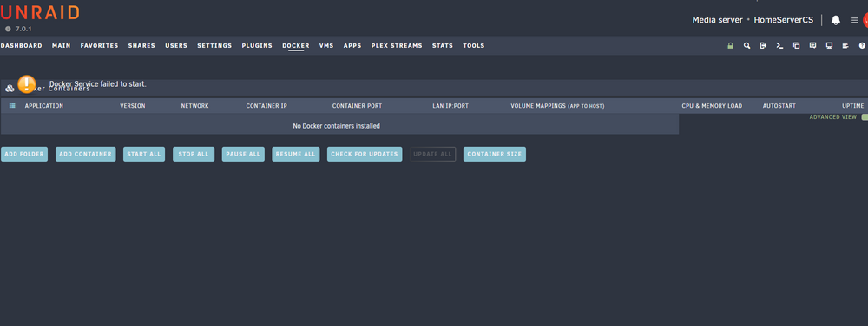
Task: Click Check for Updates
Action: [x=365, y=154]
